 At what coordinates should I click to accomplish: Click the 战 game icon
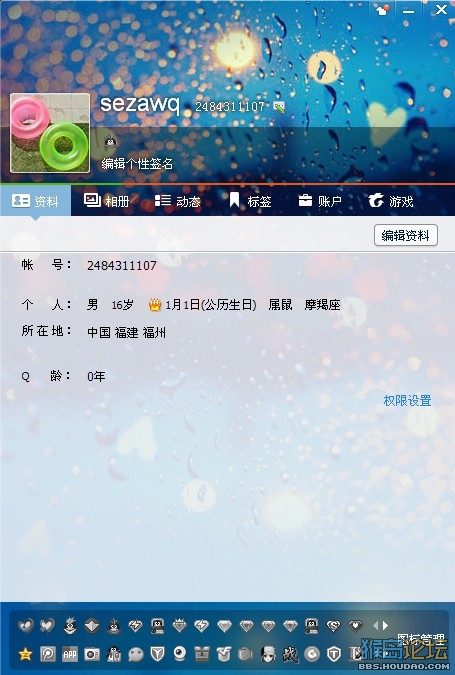point(290,654)
